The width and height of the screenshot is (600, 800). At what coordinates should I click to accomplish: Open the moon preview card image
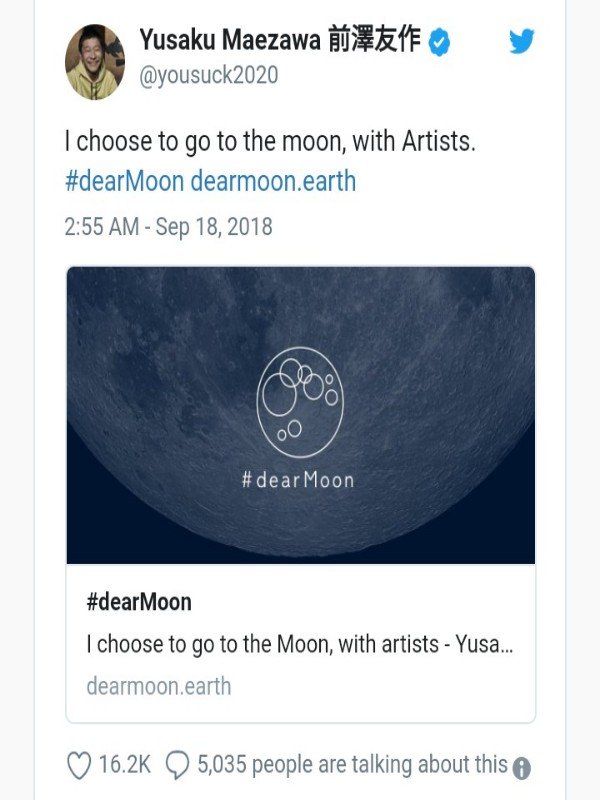coord(301,415)
